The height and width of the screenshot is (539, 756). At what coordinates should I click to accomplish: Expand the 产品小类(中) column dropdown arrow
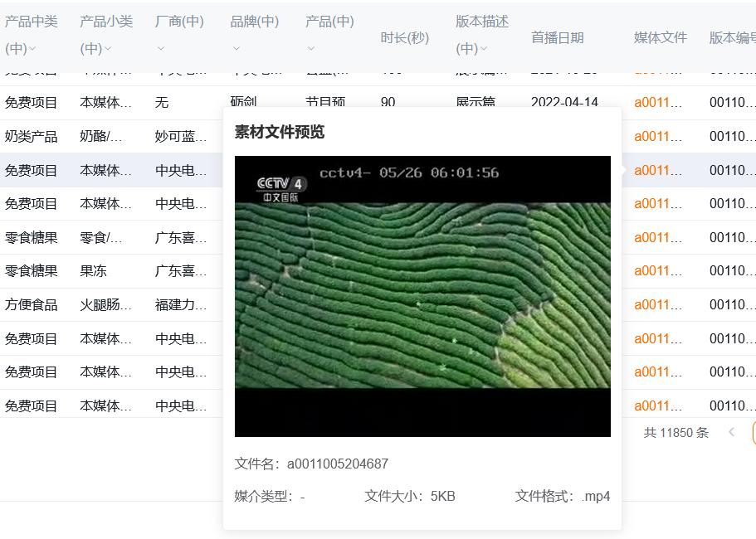pos(107,49)
